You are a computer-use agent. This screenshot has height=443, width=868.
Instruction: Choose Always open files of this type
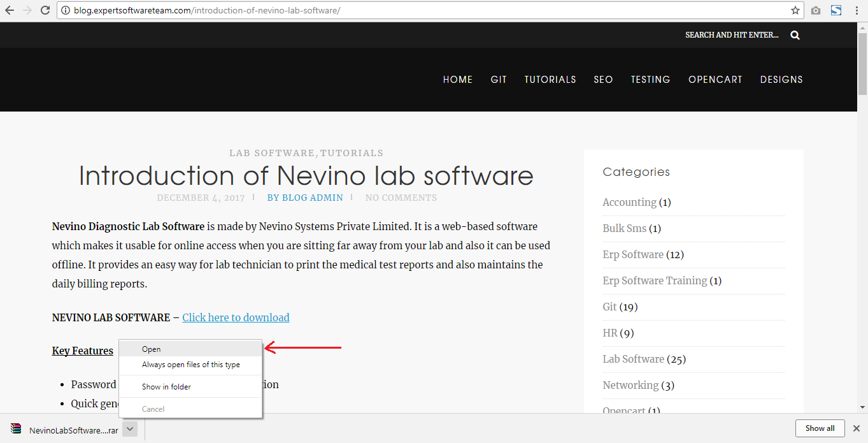click(x=190, y=365)
